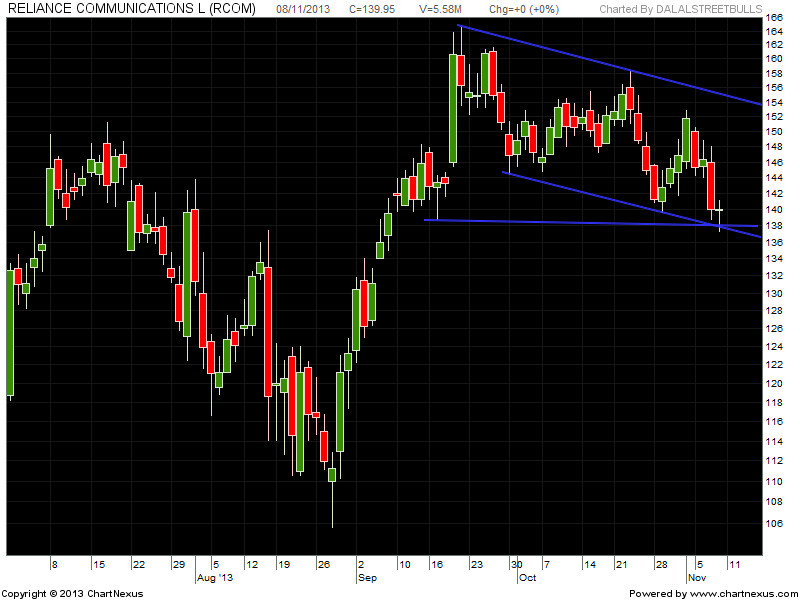Image resolution: width=800 pixels, height=600 pixels.
Task: Click the date tick labeled 29
Action: click(179, 565)
